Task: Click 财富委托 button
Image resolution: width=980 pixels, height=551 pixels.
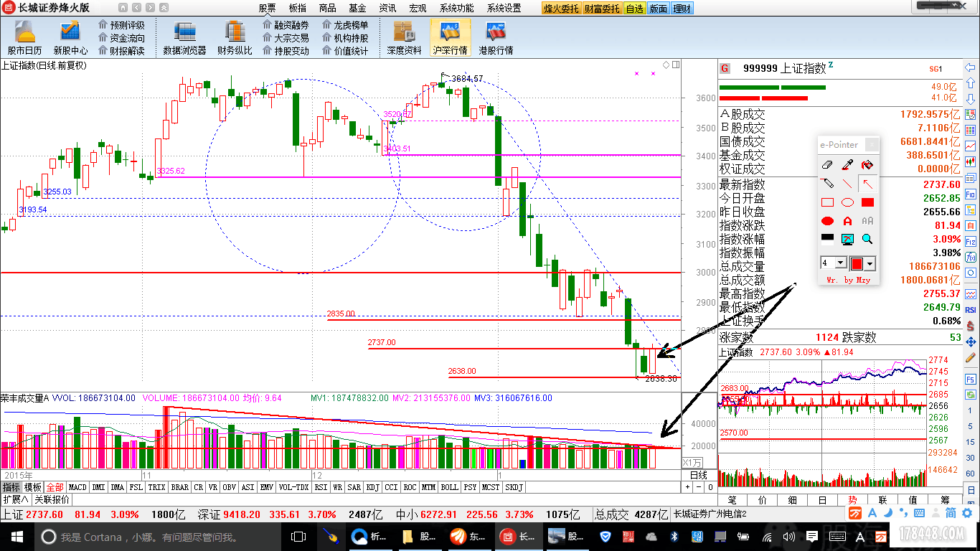Action: point(603,9)
